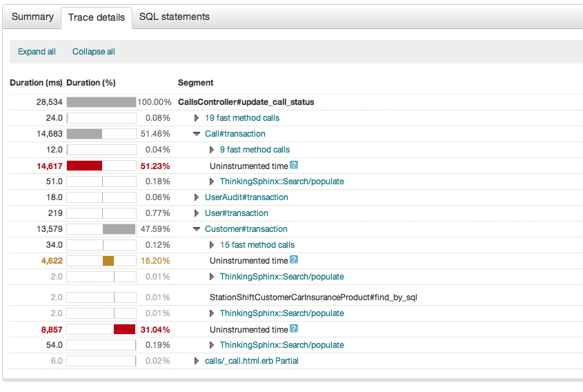Viewport: 583px width, 392px height.
Task: Collapse the Customer#transaction disclosure triangle
Action: [x=197, y=229]
